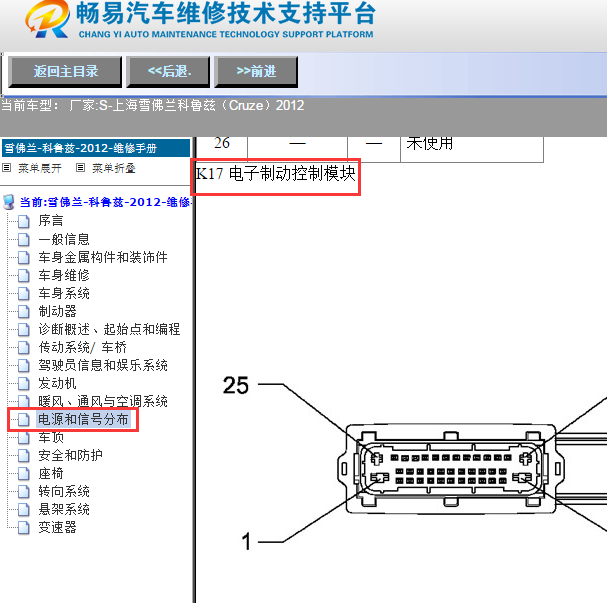Click the 雪佛兰-科鲁兹-2012-维修手册 panel header
This screenshot has width=607, height=603.
tap(96, 148)
